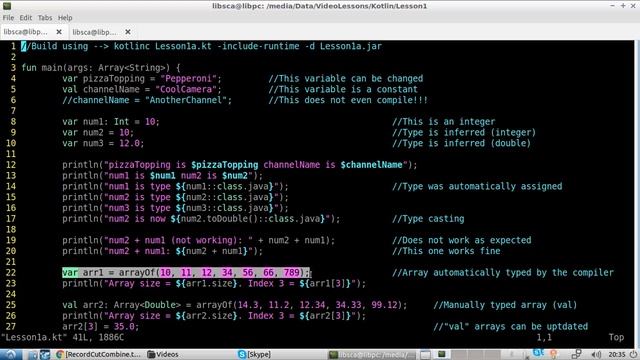The image size is (640, 360).
Task: Click the 20:35 clock in the tray
Action: pyautogui.click(x=617, y=355)
